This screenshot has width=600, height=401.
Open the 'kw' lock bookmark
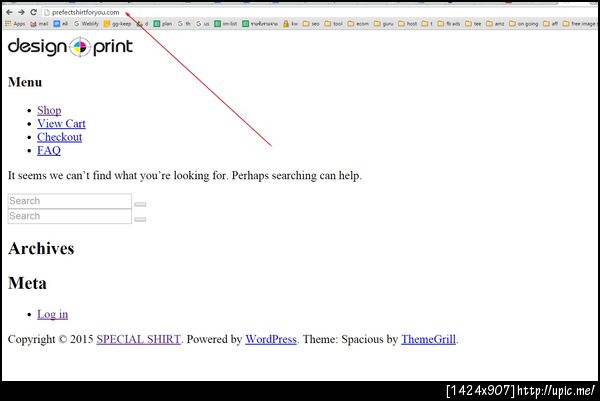click(x=290, y=24)
